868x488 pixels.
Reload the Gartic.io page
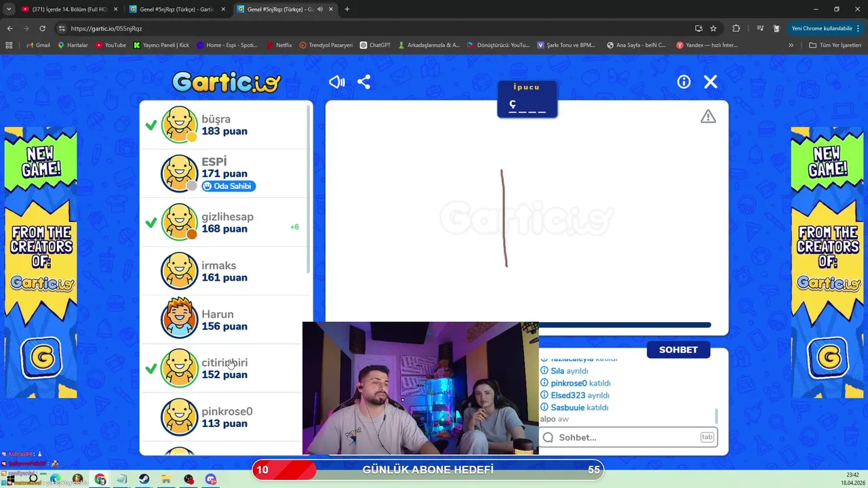(42, 28)
